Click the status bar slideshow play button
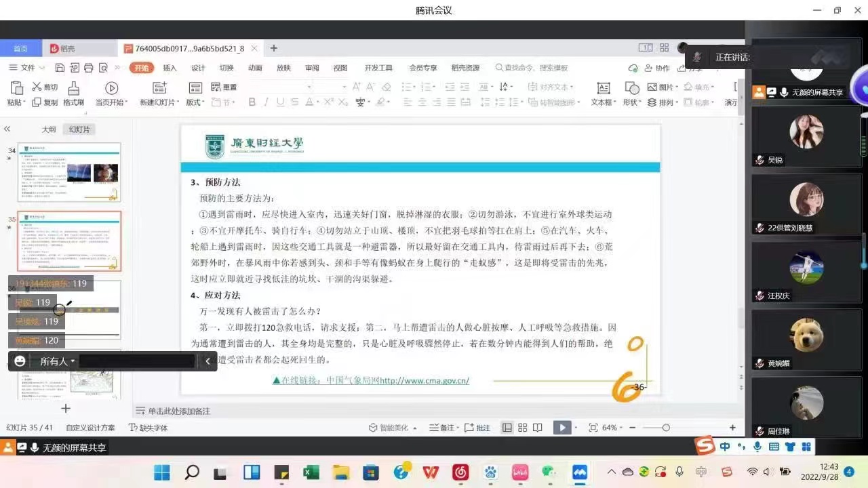868x488 pixels. pyautogui.click(x=561, y=428)
